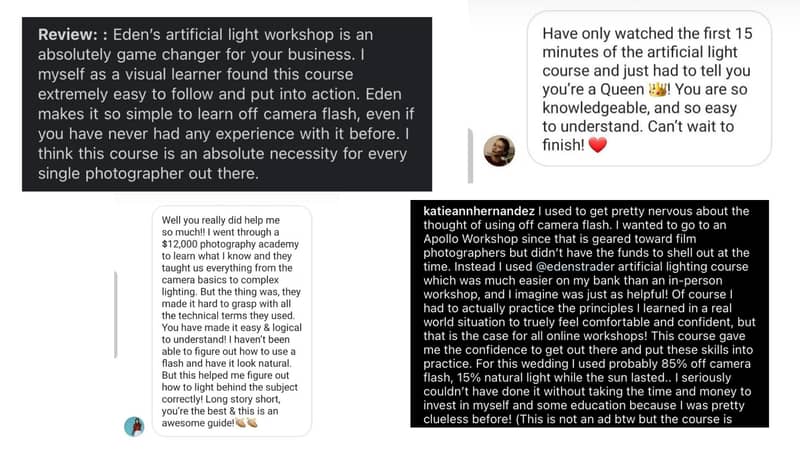Click the gray bar left of academy message
The height and width of the screenshot is (450, 800).
click(x=116, y=315)
